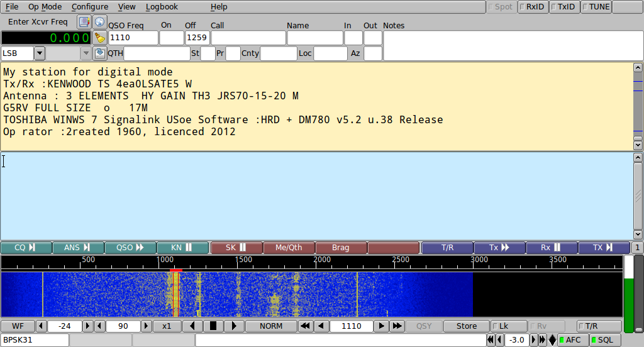Increase waterfall upper signal level from -24
This screenshot has width=644, height=347.
(x=87, y=326)
